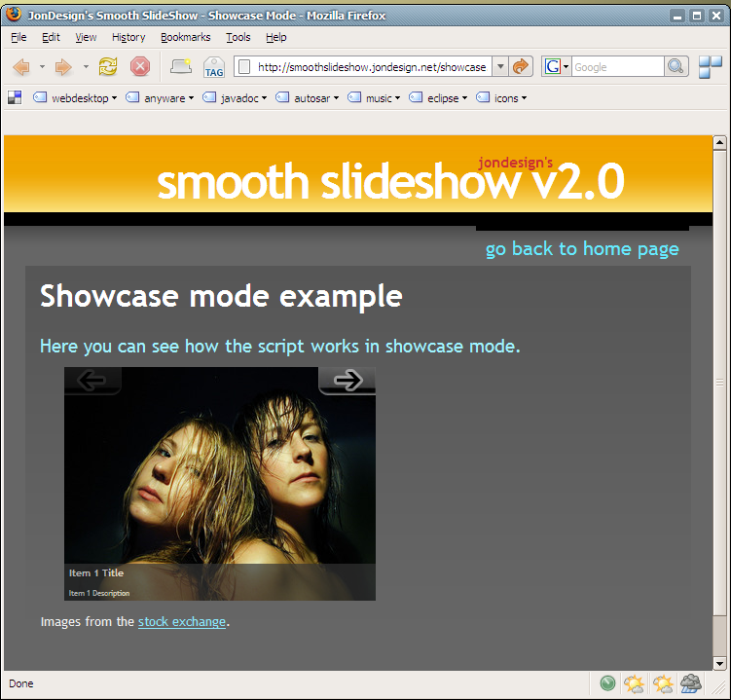Click the Forward arrow toolbar icon
Viewport: 731px width, 700px height.
click(63, 67)
